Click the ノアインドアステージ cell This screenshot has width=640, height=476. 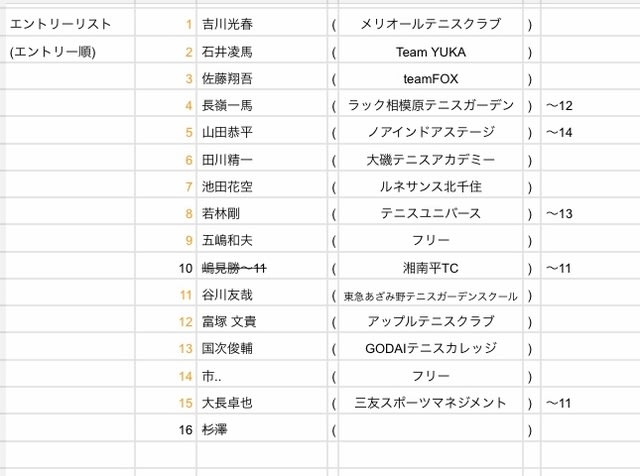431,132
